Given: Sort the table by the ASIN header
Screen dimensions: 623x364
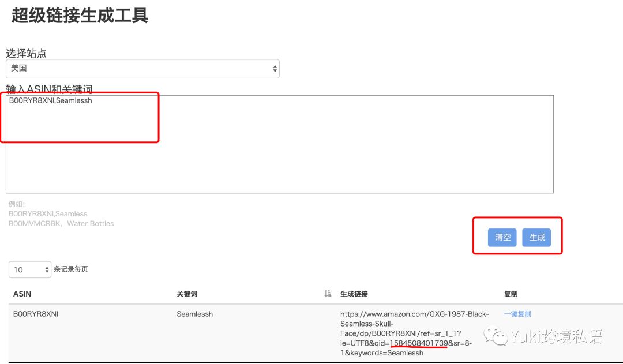Looking at the screenshot, I should click(x=22, y=294).
